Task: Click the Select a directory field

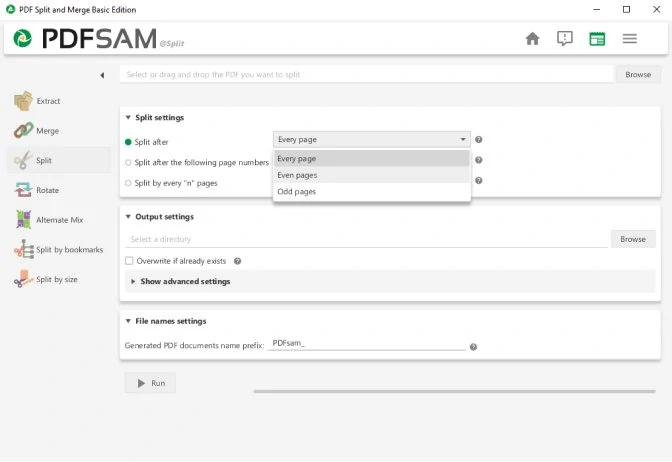Action: (366, 239)
